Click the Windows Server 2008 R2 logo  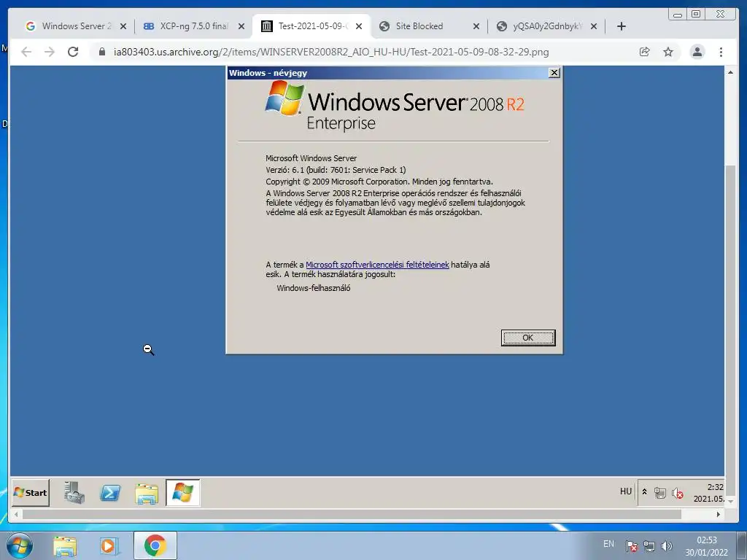(x=395, y=106)
